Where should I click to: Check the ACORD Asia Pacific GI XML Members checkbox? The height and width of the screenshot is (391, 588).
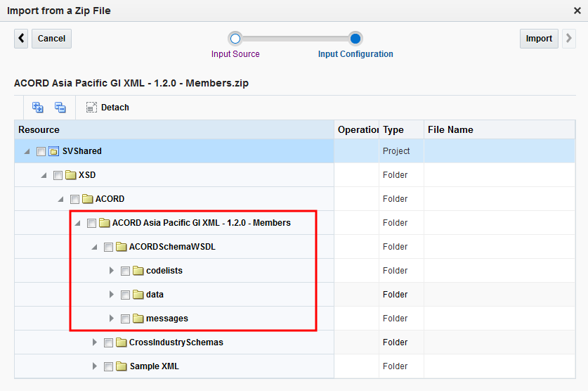tap(91, 223)
